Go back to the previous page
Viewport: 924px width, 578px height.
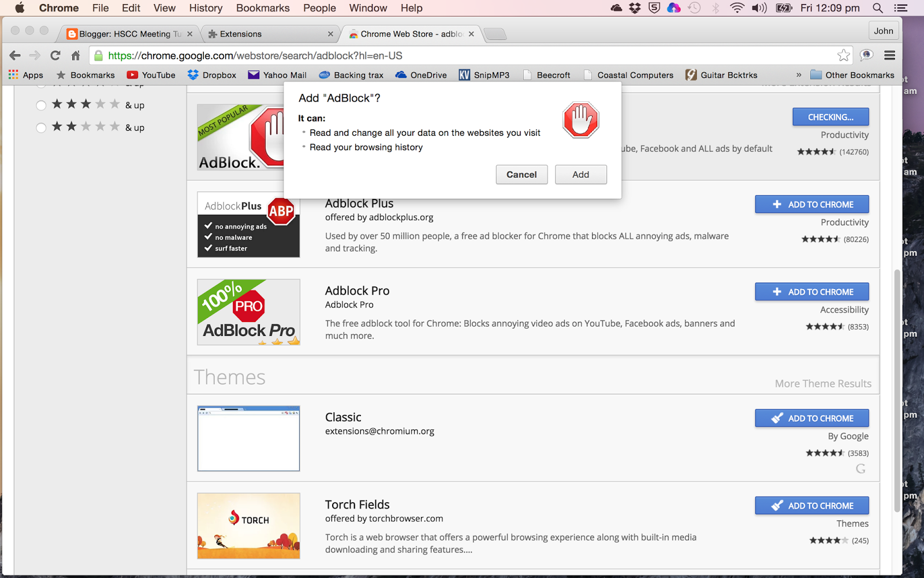pyautogui.click(x=15, y=55)
